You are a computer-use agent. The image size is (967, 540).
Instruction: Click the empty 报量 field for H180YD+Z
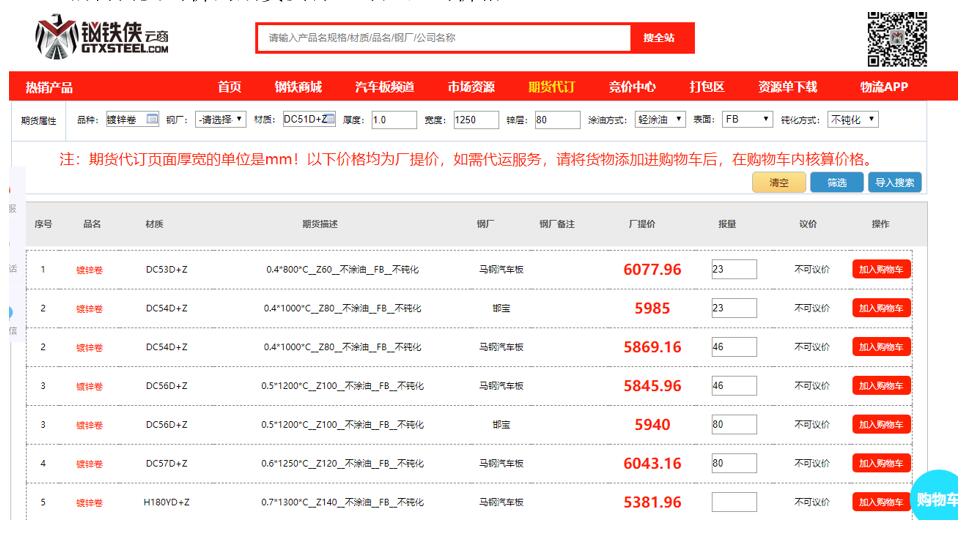[x=733, y=502]
